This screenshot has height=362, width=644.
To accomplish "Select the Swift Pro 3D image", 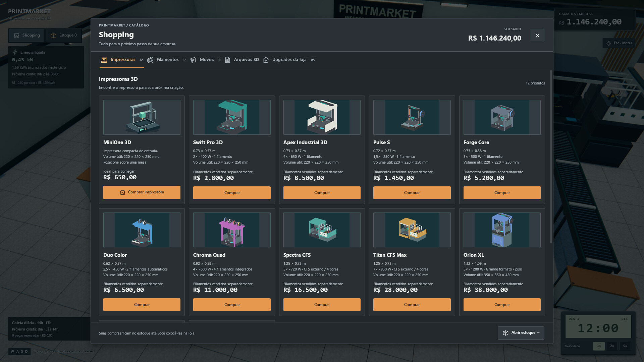I will 232,117.
